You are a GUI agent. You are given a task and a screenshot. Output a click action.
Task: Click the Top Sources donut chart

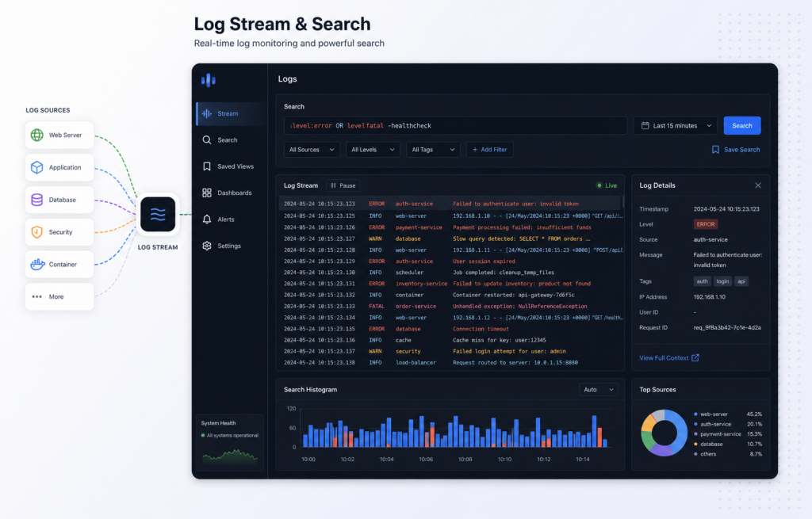coord(664,433)
